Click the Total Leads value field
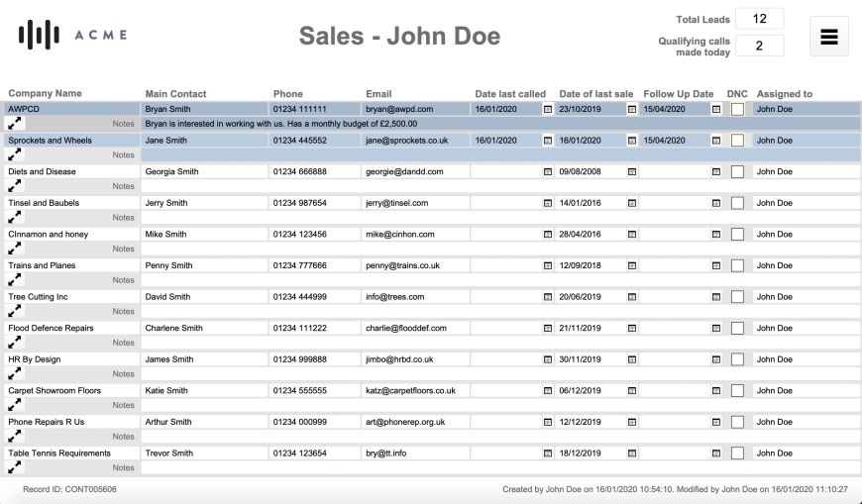The image size is (862, 504). coord(759,19)
